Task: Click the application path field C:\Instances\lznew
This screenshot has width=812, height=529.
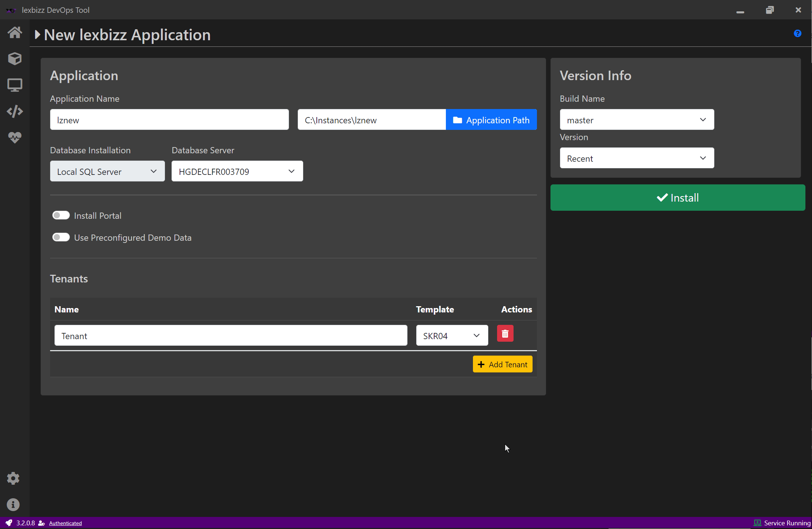Action: (x=372, y=120)
